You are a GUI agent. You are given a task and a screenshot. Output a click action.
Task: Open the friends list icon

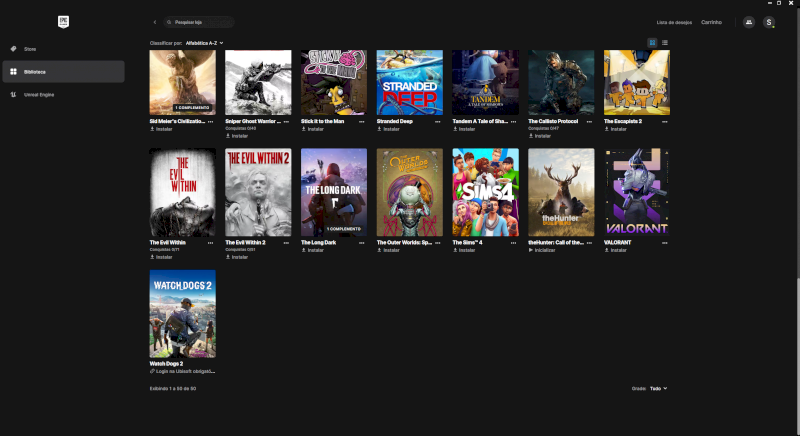coord(748,22)
